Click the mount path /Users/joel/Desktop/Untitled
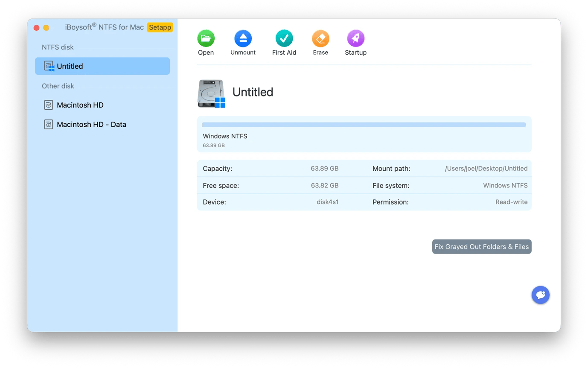 (x=486, y=169)
